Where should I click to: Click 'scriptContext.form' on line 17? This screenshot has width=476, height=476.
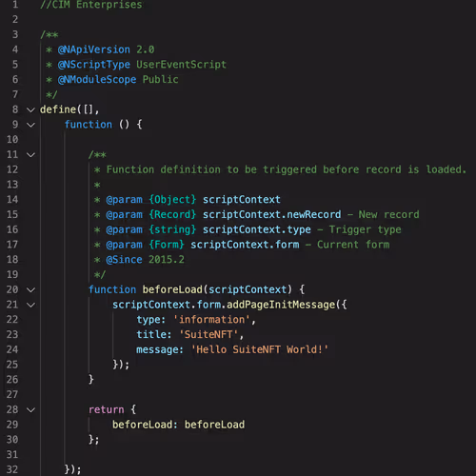tap(245, 245)
